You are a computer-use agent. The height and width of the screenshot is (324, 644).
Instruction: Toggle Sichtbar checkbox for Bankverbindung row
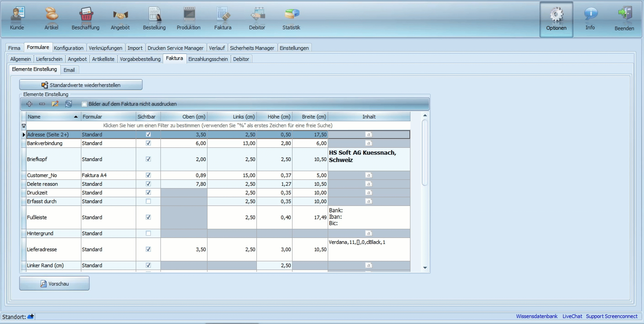click(x=148, y=143)
